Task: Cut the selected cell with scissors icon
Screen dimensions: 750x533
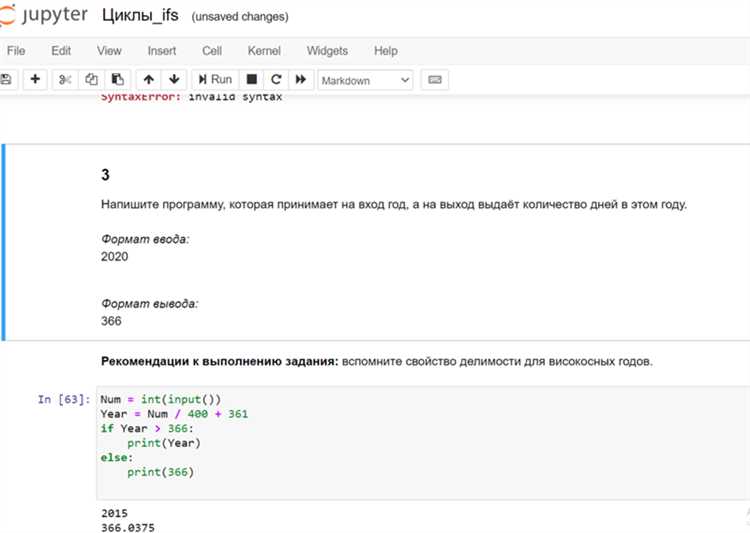Action: pyautogui.click(x=66, y=79)
